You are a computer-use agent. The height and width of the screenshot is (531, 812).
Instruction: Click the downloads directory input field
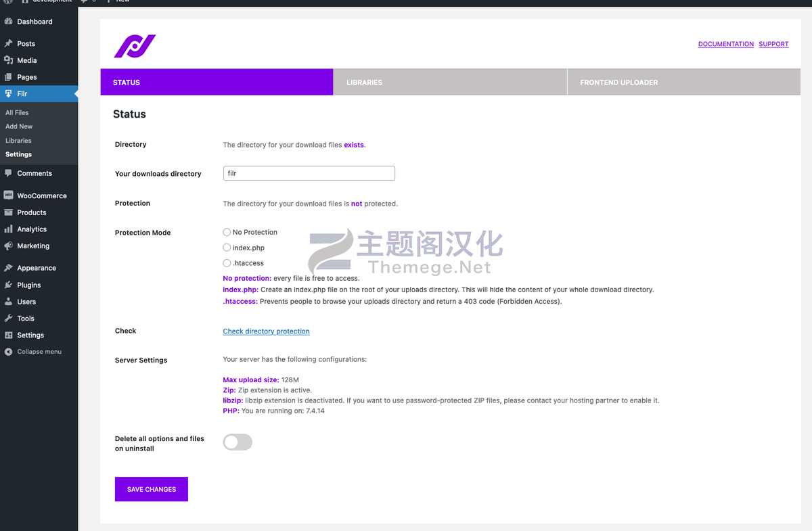coord(309,173)
